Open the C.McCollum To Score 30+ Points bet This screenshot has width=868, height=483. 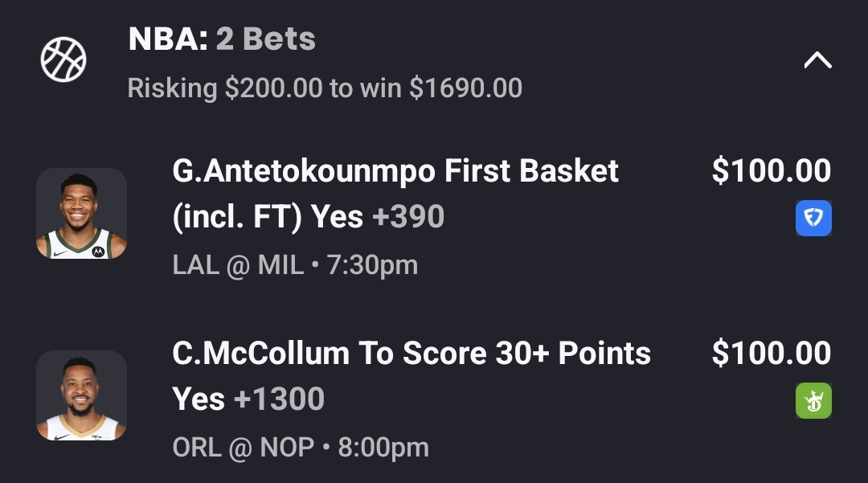411,354
